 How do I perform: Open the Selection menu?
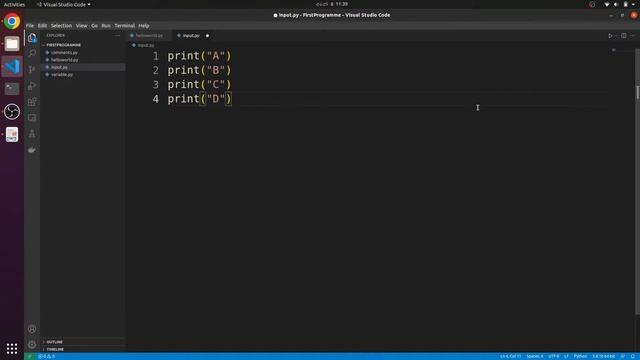(x=61, y=26)
